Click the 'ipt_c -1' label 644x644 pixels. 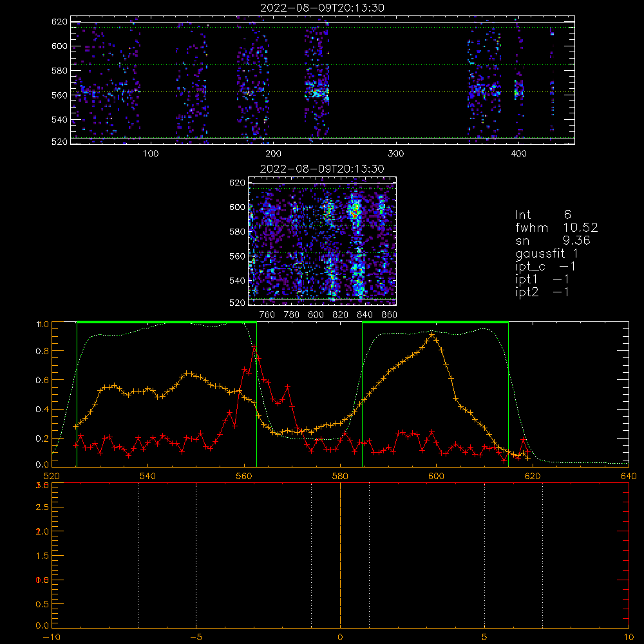pos(545,267)
